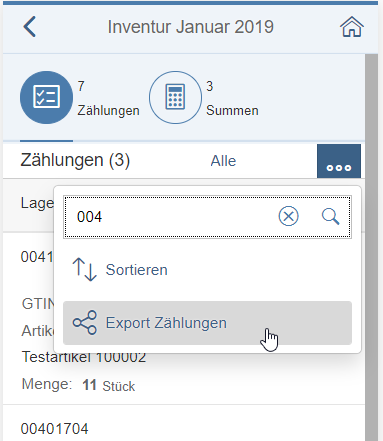383x441 pixels.
Task: Select the Zählungen checklist circle icon
Action: 46,97
